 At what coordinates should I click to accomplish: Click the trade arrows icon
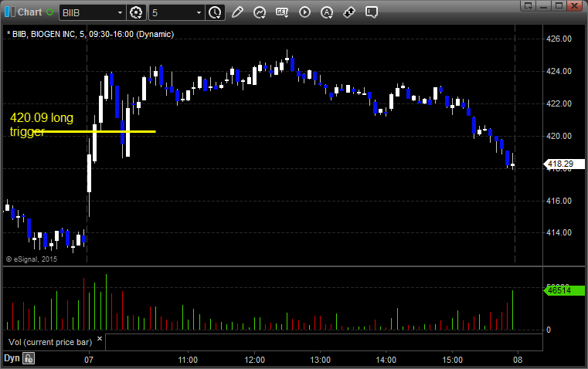349,12
